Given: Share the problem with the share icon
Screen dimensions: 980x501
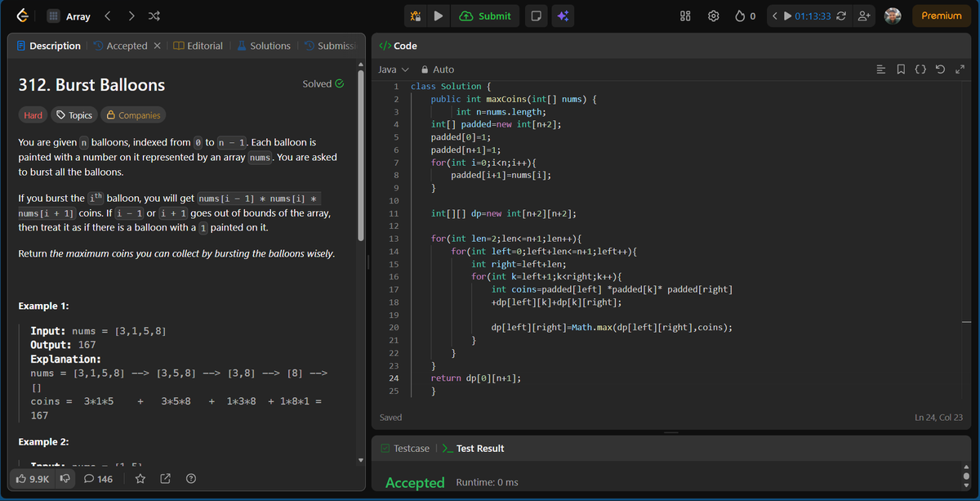Looking at the screenshot, I should coord(165,479).
